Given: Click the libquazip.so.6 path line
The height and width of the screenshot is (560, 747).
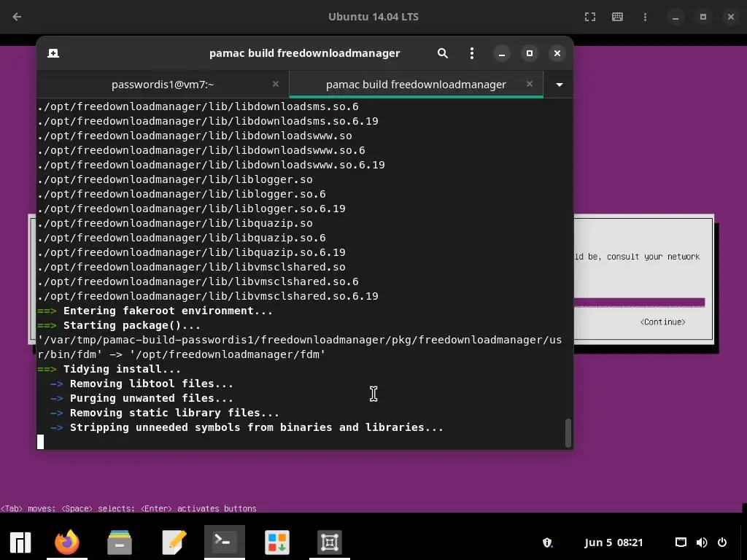Looking at the screenshot, I should (x=182, y=238).
